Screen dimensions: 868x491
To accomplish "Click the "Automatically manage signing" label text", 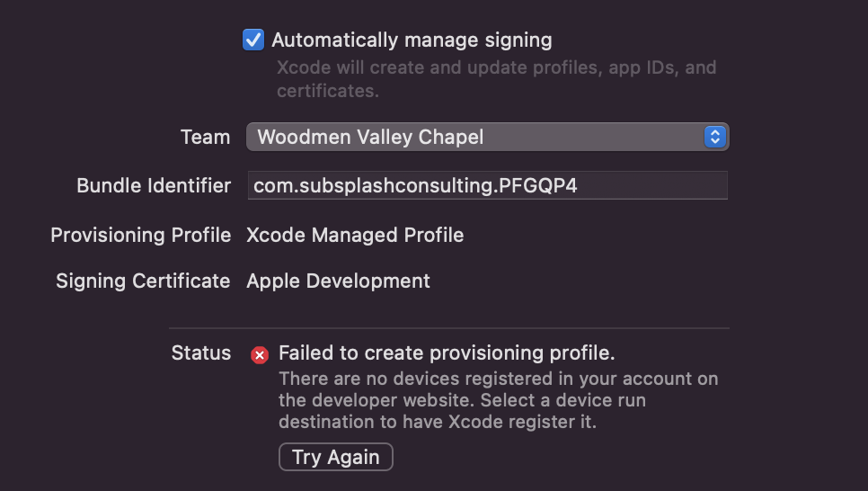I will [x=412, y=40].
